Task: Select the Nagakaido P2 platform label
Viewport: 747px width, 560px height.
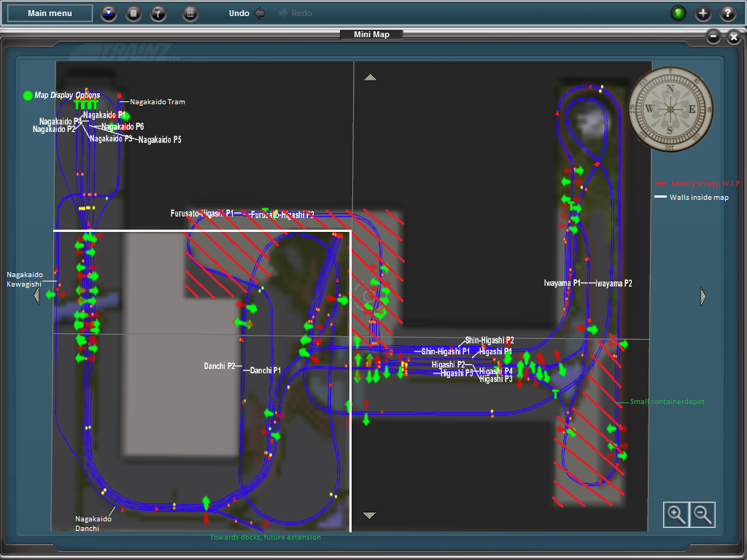Action: (x=54, y=130)
